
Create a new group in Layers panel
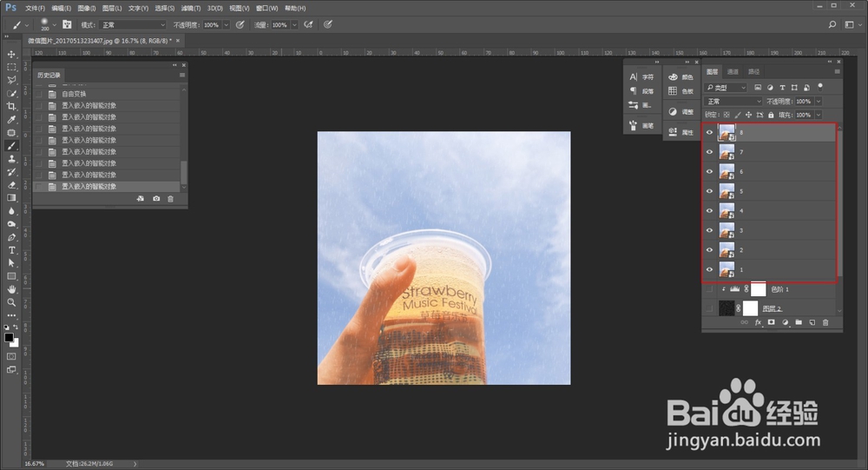[799, 322]
